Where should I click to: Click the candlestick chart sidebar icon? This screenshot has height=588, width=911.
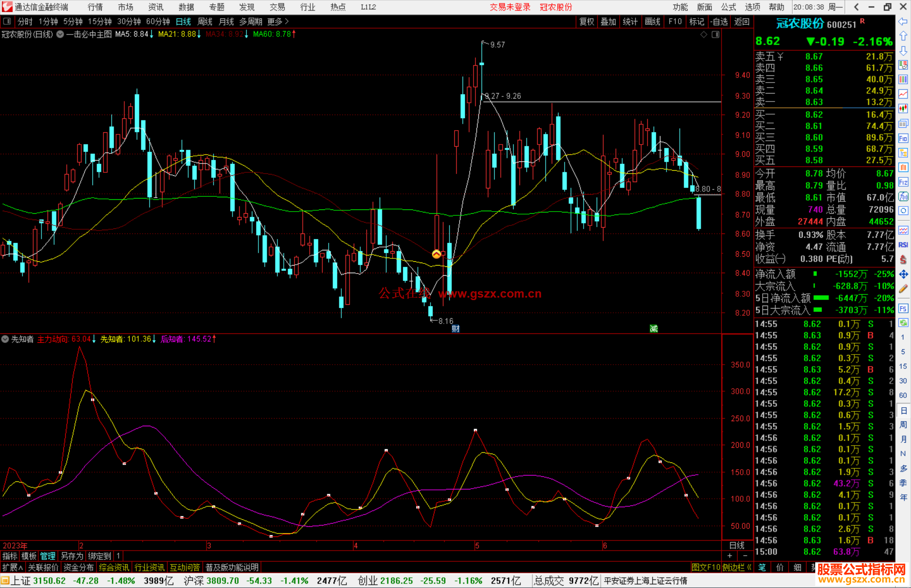point(903,109)
